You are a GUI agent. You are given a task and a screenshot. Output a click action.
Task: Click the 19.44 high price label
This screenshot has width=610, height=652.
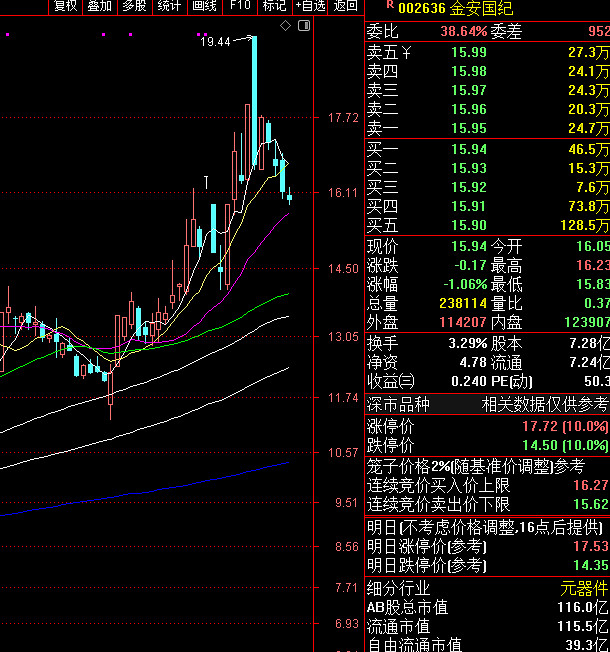(214, 42)
